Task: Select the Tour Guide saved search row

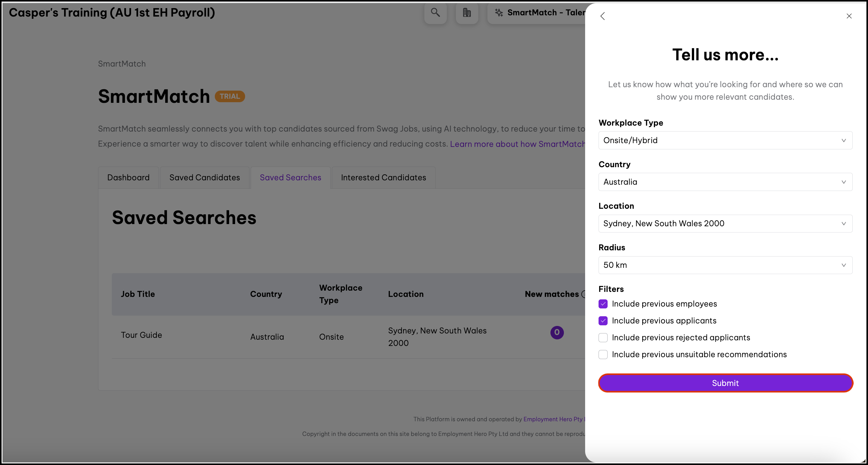Action: point(141,335)
